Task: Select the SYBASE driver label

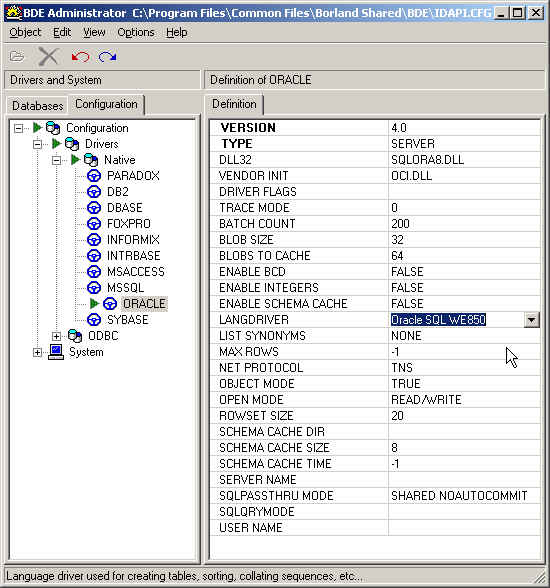Action: 127,320
